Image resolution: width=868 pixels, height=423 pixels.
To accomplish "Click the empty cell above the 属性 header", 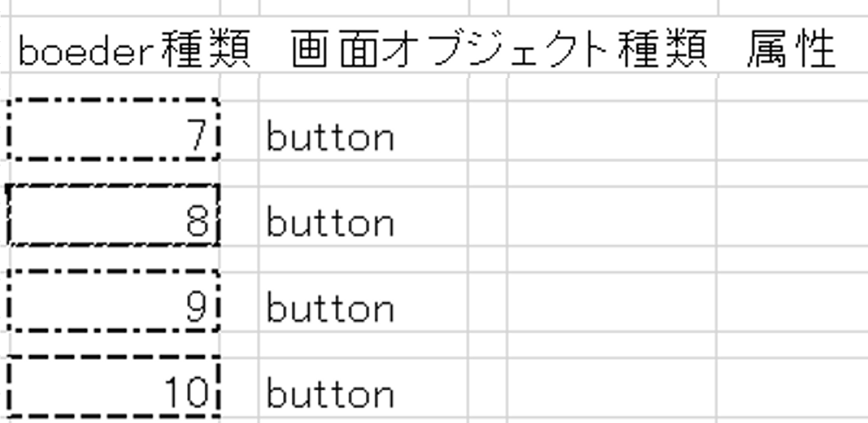I will click(793, 7).
